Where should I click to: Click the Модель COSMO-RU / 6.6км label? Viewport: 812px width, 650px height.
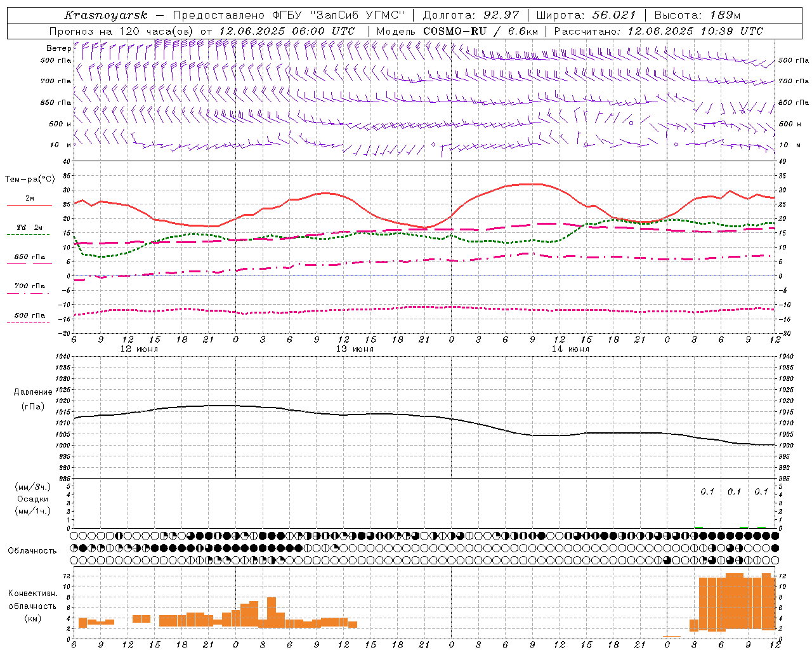click(457, 31)
